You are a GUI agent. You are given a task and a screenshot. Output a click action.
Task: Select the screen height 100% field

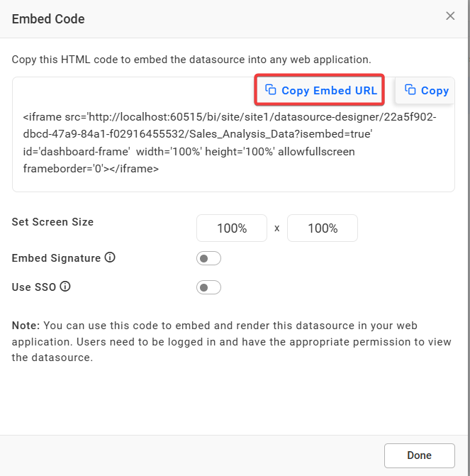click(323, 228)
